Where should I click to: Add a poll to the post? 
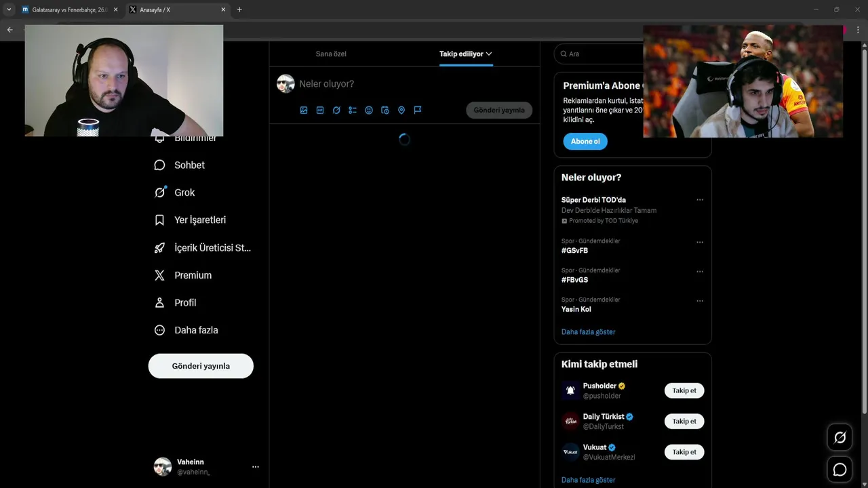353,110
